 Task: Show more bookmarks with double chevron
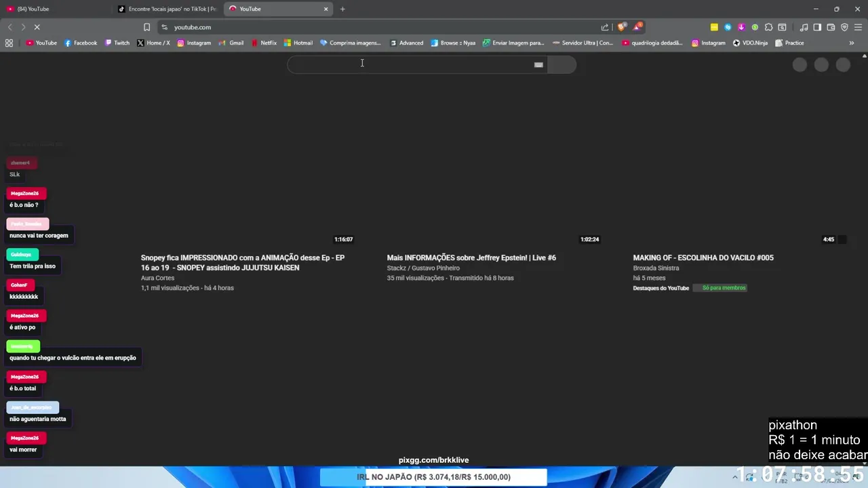point(852,43)
